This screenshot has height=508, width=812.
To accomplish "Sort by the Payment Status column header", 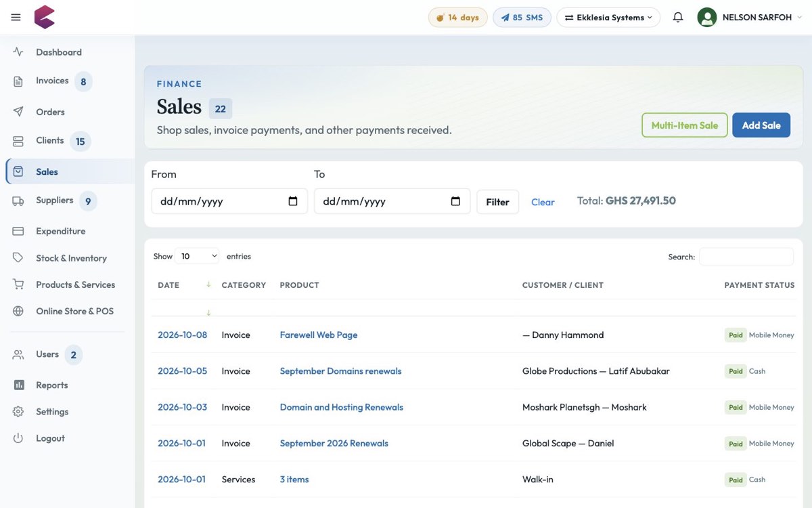I will (759, 285).
